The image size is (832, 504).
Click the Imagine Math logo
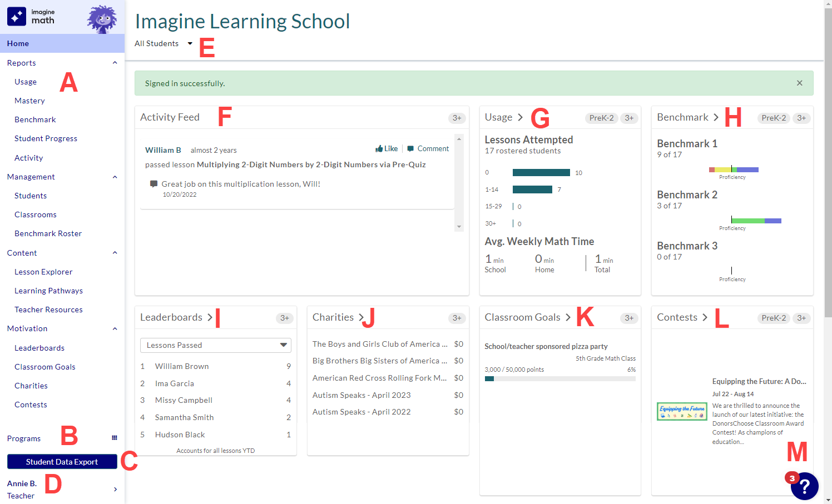coord(31,17)
